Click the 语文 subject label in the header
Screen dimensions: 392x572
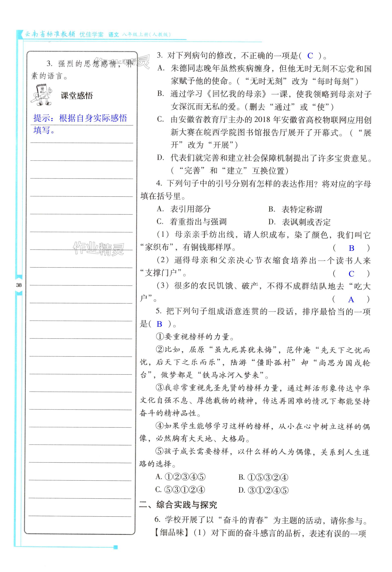tap(114, 35)
